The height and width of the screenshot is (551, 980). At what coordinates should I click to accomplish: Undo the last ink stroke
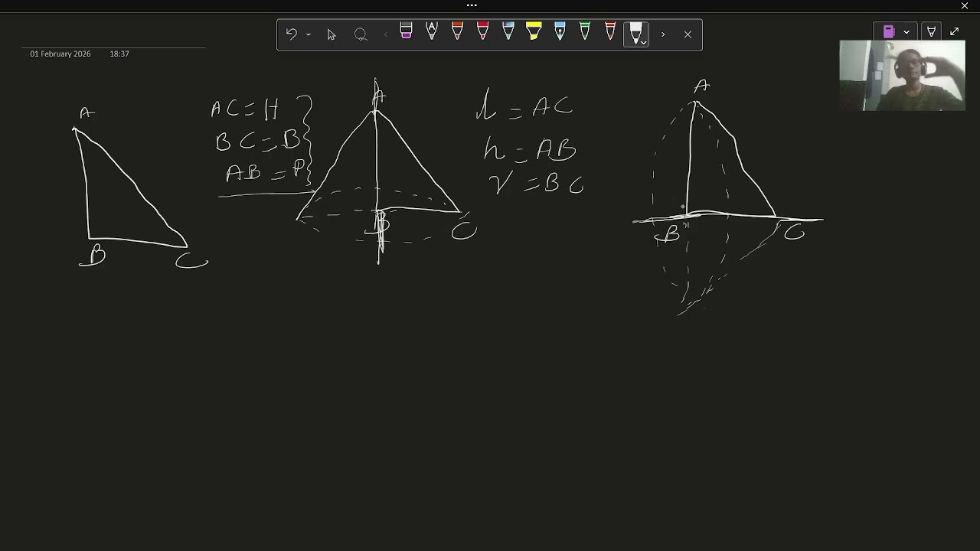(291, 34)
